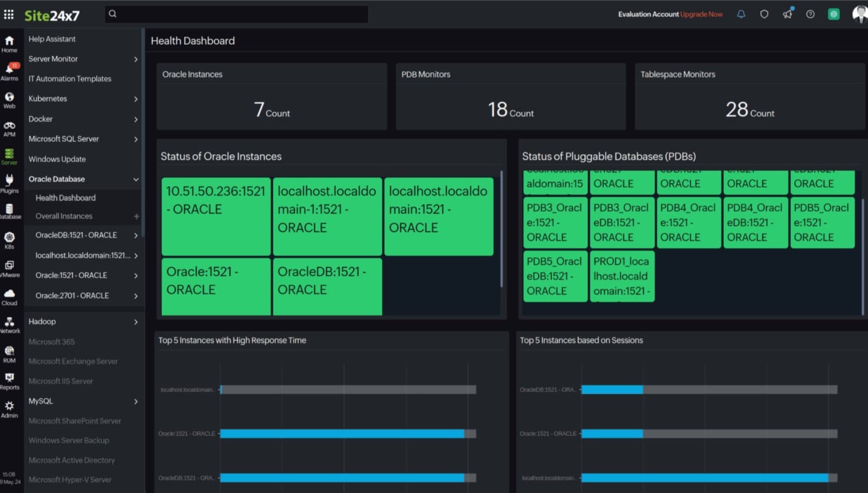Image resolution: width=868 pixels, height=493 pixels.
Task: Click the green chat icon in header
Action: 834,14
